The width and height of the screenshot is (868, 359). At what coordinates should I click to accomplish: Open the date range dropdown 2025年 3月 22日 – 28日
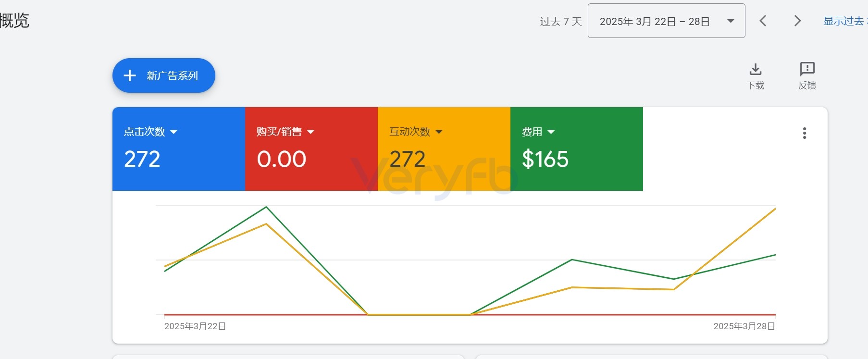click(x=666, y=21)
